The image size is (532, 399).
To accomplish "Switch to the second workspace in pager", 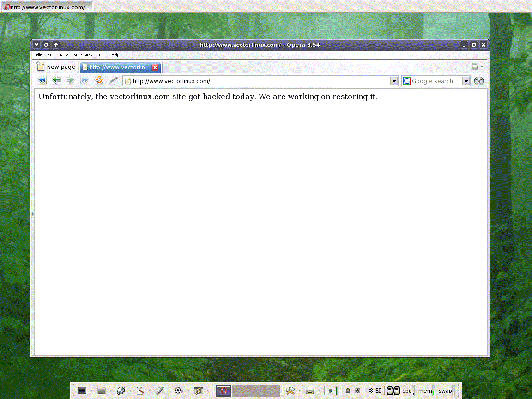I will (x=240, y=391).
